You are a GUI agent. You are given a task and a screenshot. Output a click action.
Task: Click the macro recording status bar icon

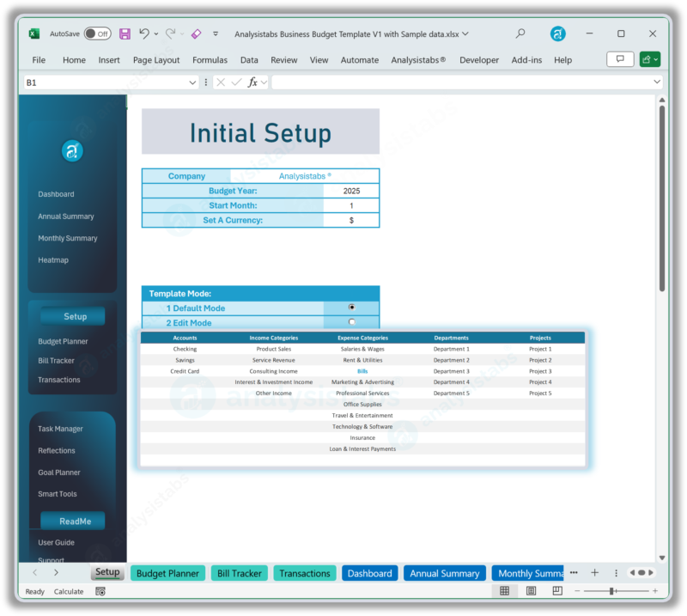pos(100,591)
